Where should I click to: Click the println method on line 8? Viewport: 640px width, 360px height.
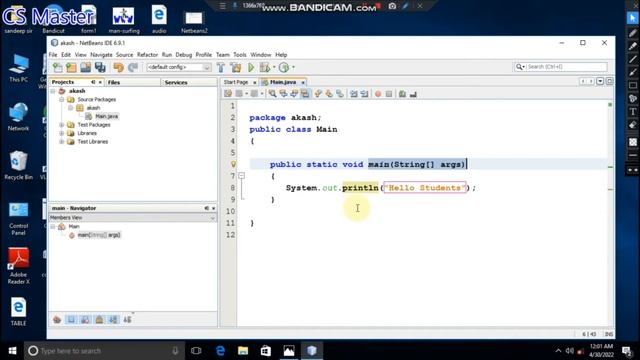click(360, 188)
